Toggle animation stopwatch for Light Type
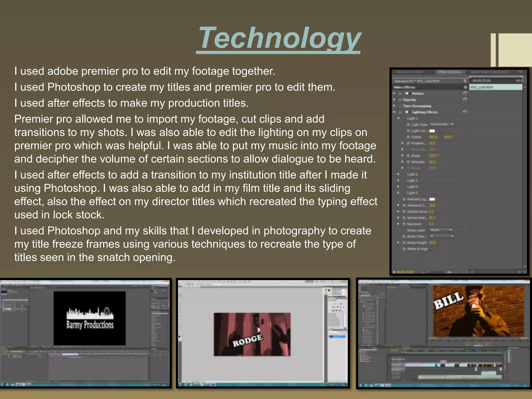Viewport: 532px width, 399px height. [408, 125]
